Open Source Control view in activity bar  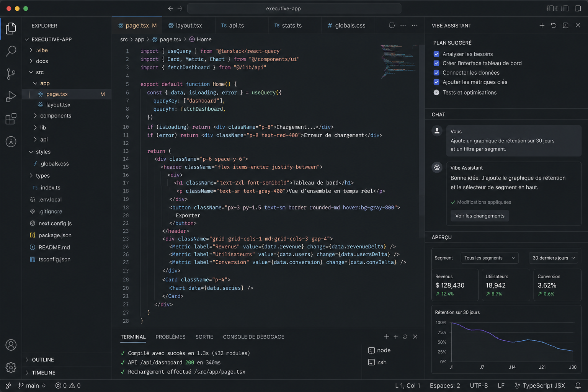11,74
